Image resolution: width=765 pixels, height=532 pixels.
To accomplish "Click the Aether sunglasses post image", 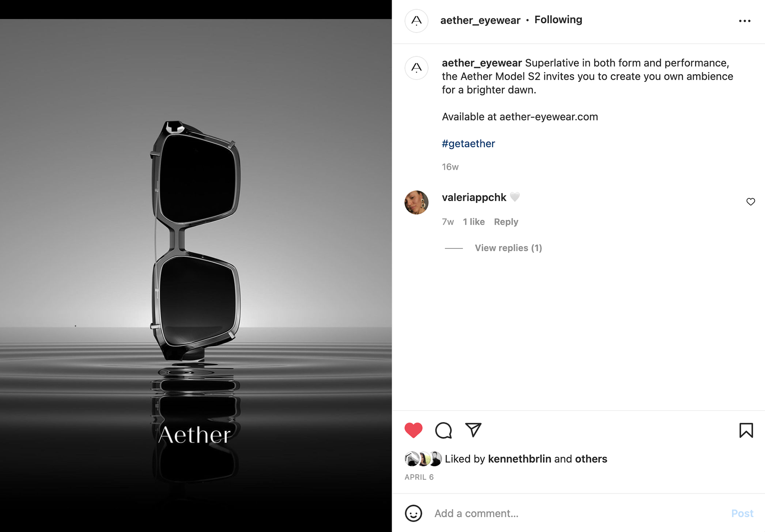I will [x=196, y=275].
